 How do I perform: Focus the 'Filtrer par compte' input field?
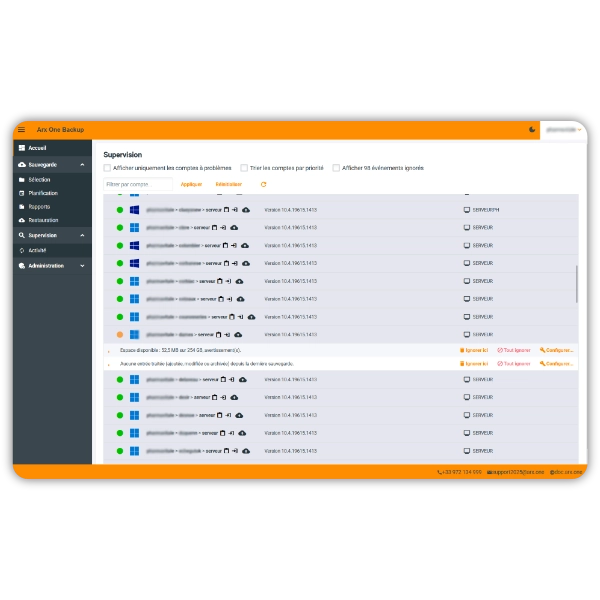coord(138,184)
